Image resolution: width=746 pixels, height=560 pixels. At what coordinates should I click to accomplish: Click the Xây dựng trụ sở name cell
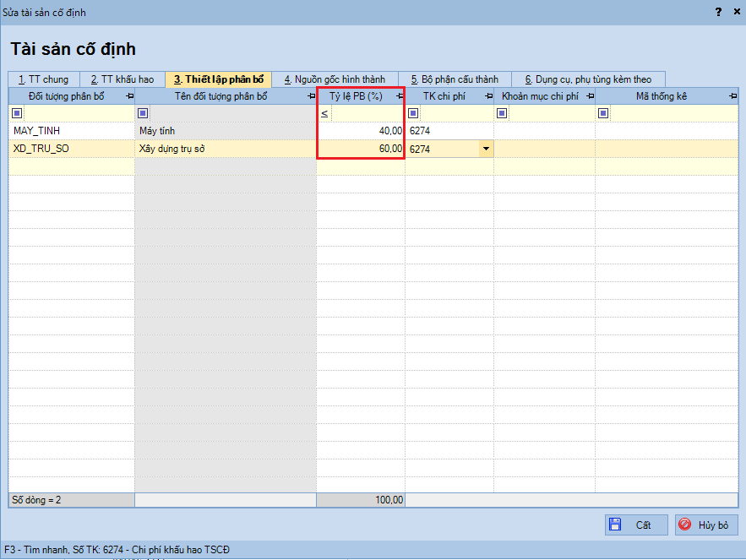(225, 149)
